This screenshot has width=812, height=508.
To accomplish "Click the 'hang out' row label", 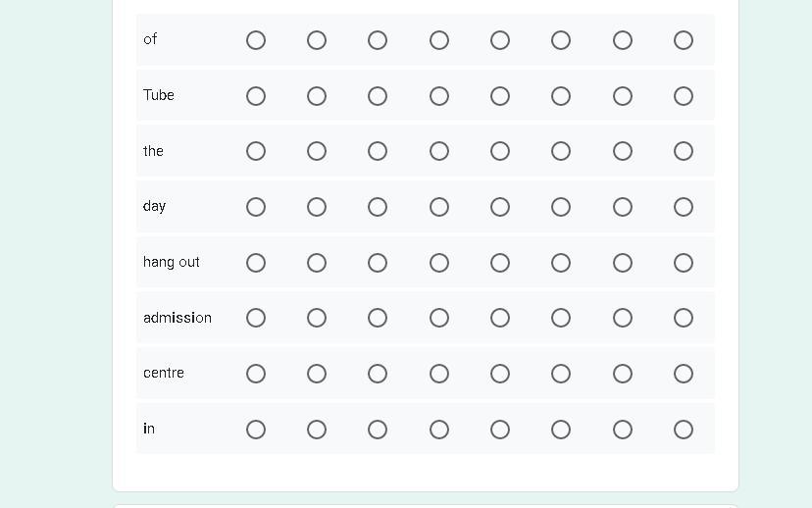I will pyautogui.click(x=172, y=262).
